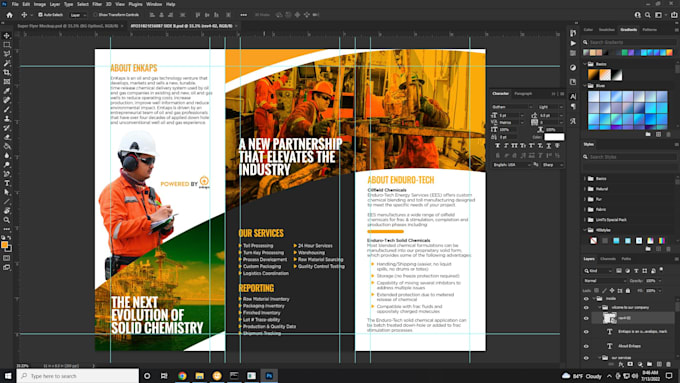Screen dimensions: 680x383
Task: Switch to Super Flyer Mockup document tab
Action: coord(67,26)
